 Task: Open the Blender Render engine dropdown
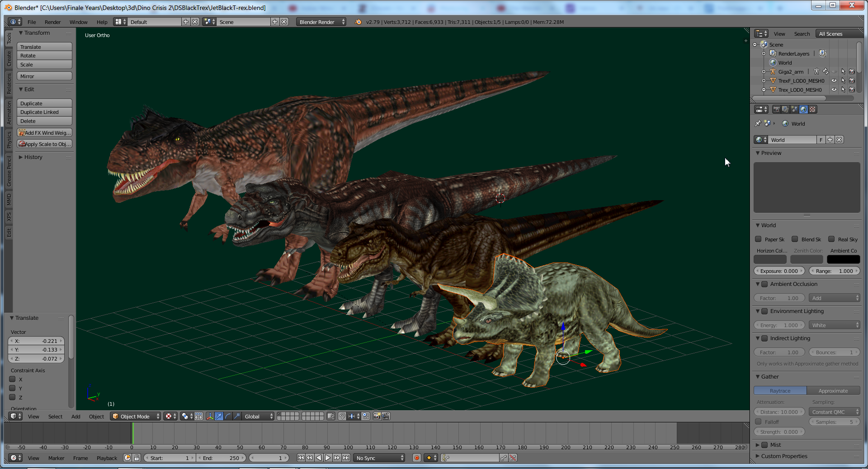click(321, 22)
